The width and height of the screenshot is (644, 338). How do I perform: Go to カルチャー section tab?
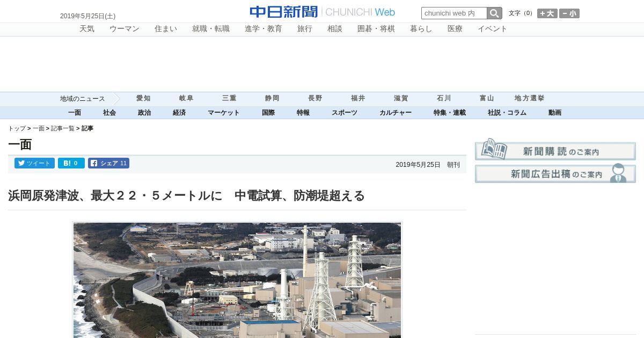point(396,113)
